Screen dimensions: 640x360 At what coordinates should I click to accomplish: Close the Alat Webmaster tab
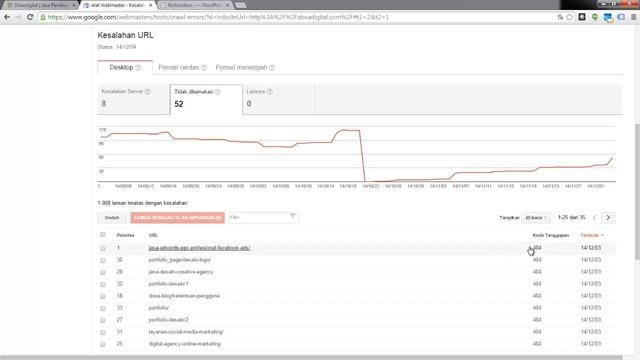pos(150,5)
